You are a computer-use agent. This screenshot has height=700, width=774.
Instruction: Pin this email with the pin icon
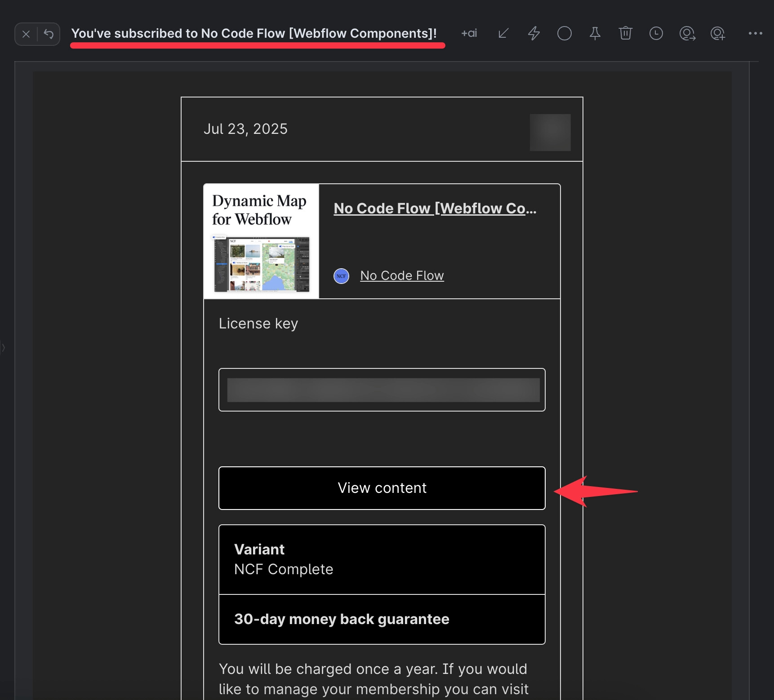click(x=595, y=33)
